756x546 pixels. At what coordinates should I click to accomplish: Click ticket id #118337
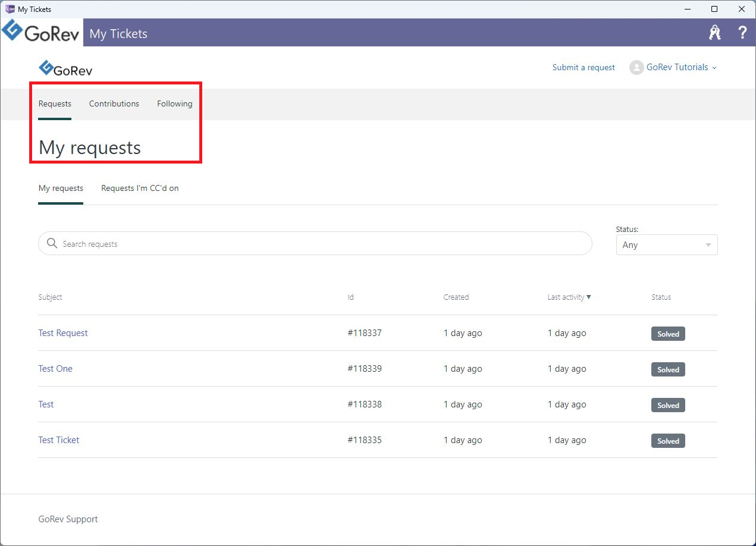365,333
